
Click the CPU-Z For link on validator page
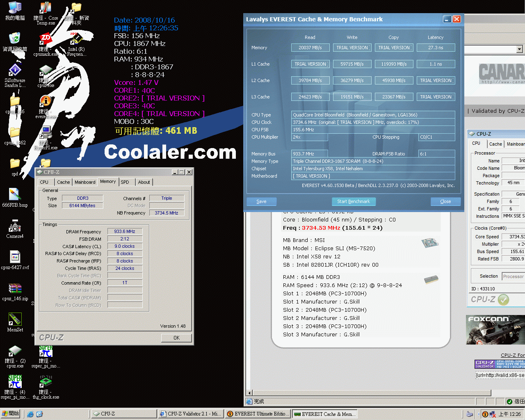tap(513, 355)
